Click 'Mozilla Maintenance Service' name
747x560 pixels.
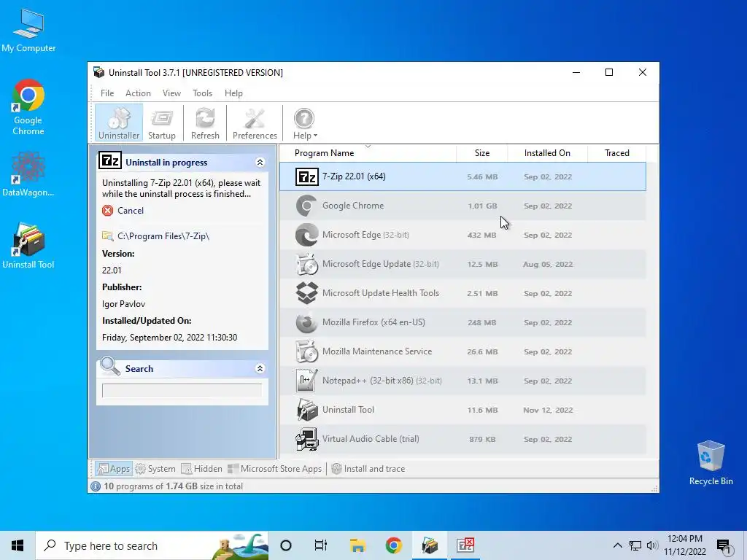(377, 351)
